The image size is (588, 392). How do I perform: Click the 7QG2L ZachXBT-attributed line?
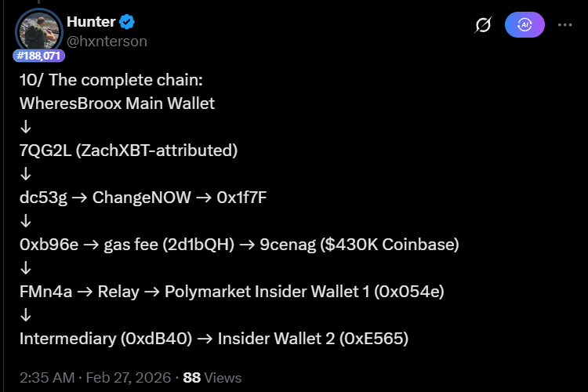pos(129,150)
